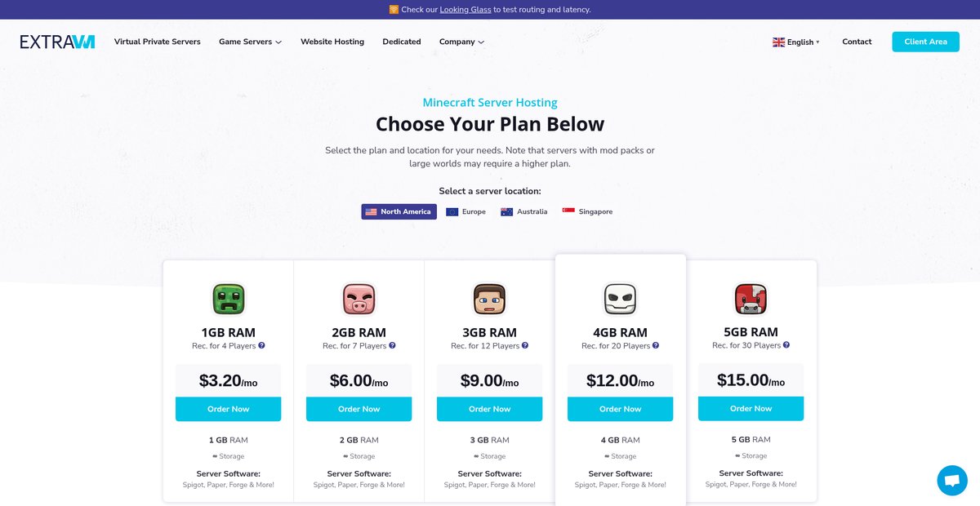
Task: Select Australia server location
Action: [x=523, y=211]
